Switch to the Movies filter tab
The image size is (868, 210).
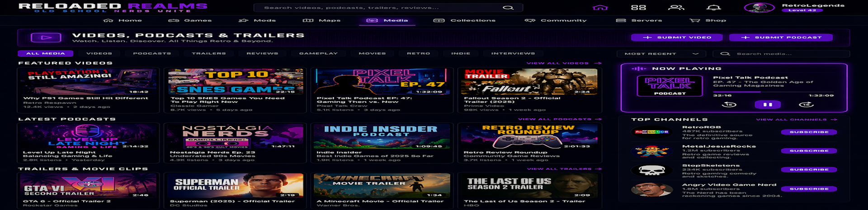point(372,53)
